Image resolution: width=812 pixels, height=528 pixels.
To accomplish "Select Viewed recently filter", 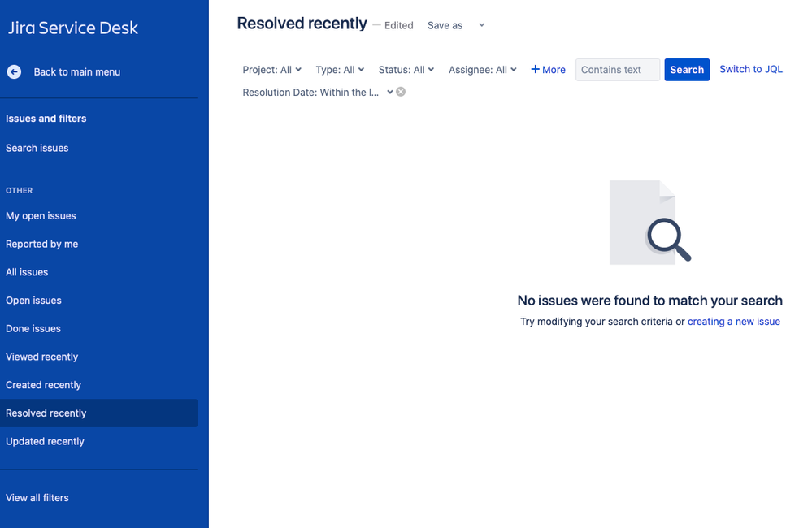I will point(42,357).
